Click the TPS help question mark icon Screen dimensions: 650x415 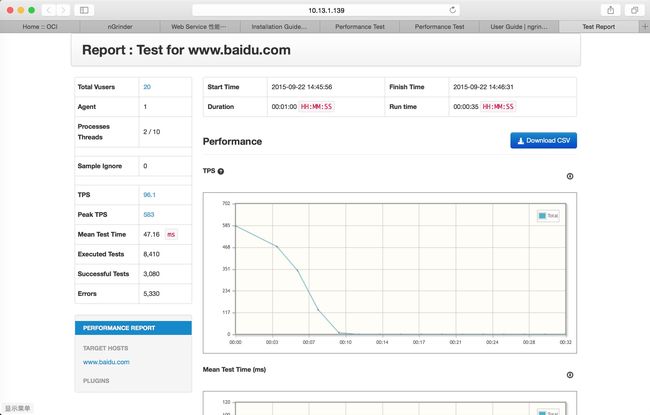pyautogui.click(x=221, y=171)
